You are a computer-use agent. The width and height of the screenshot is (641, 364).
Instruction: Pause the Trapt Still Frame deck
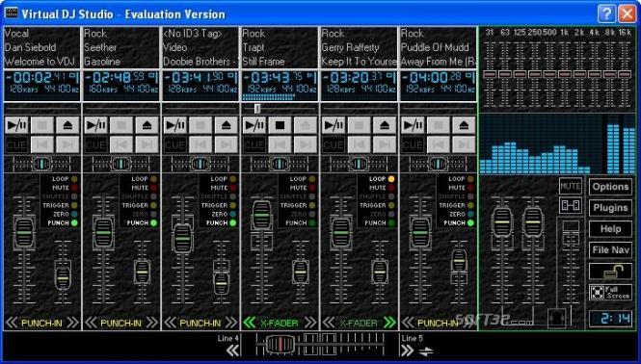254,125
